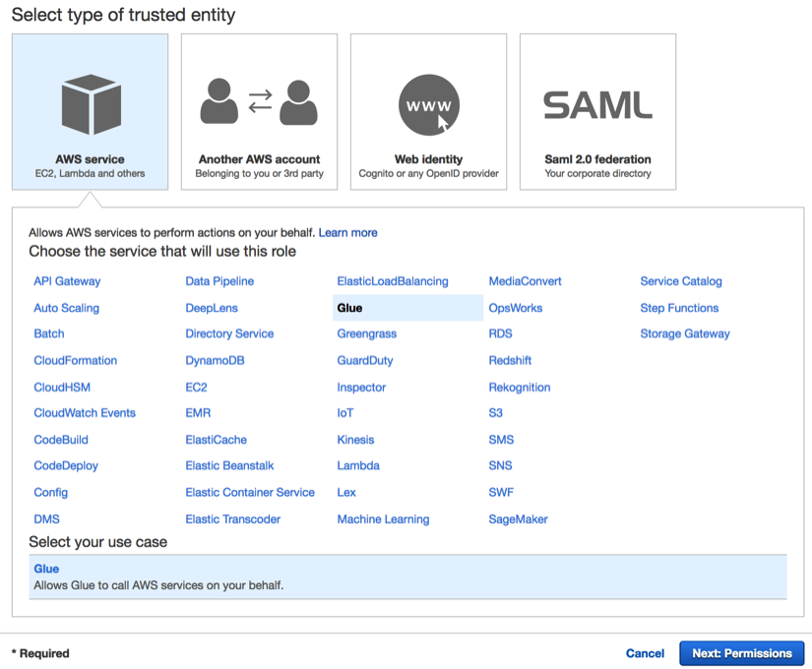Image resolution: width=812 pixels, height=669 pixels.
Task: Choose the Step Functions service
Action: click(679, 308)
